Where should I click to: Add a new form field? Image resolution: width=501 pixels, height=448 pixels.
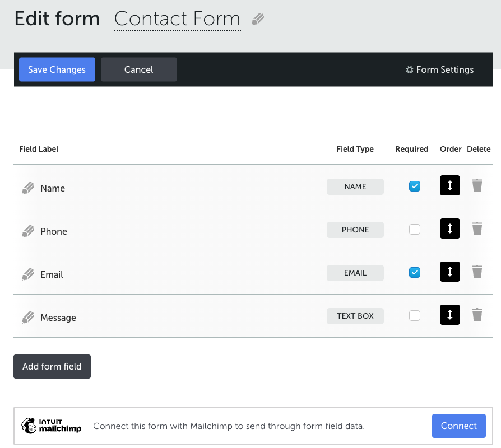click(52, 366)
